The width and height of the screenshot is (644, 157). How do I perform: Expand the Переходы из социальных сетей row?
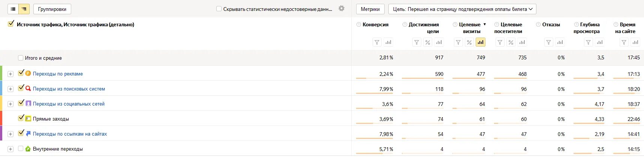10,104
